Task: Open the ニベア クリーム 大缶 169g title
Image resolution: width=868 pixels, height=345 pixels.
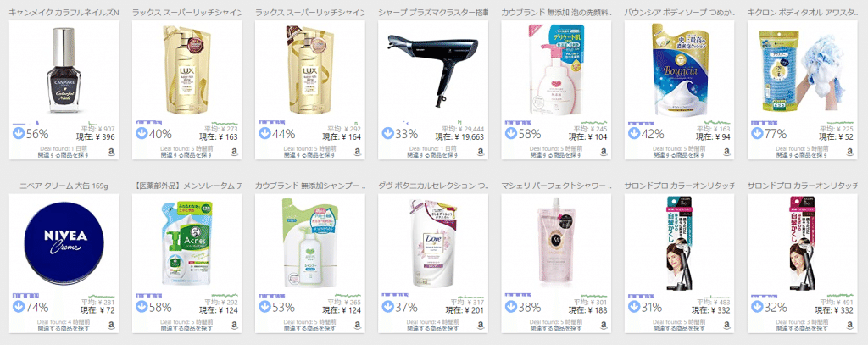Action: [63, 186]
